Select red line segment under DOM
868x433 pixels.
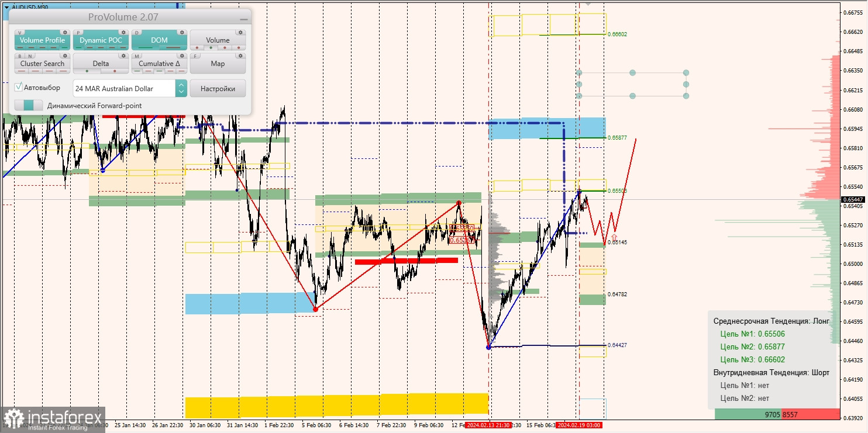pyautogui.click(x=174, y=48)
